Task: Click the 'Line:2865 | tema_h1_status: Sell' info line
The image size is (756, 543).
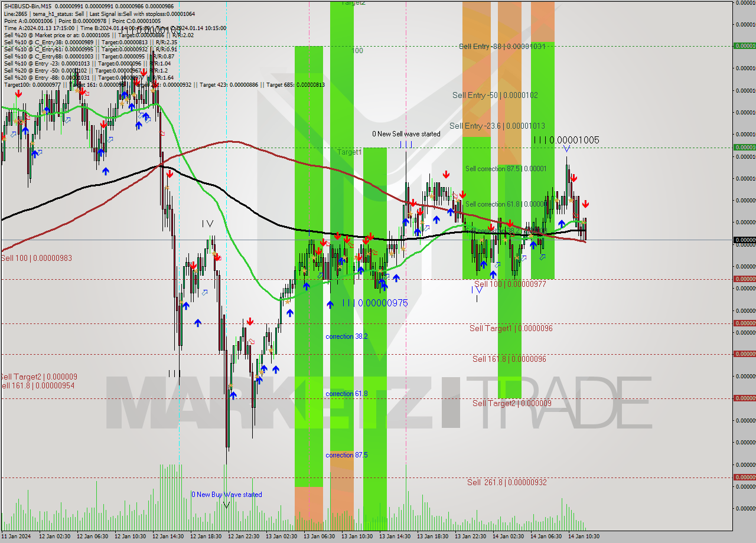Action: (x=99, y=14)
